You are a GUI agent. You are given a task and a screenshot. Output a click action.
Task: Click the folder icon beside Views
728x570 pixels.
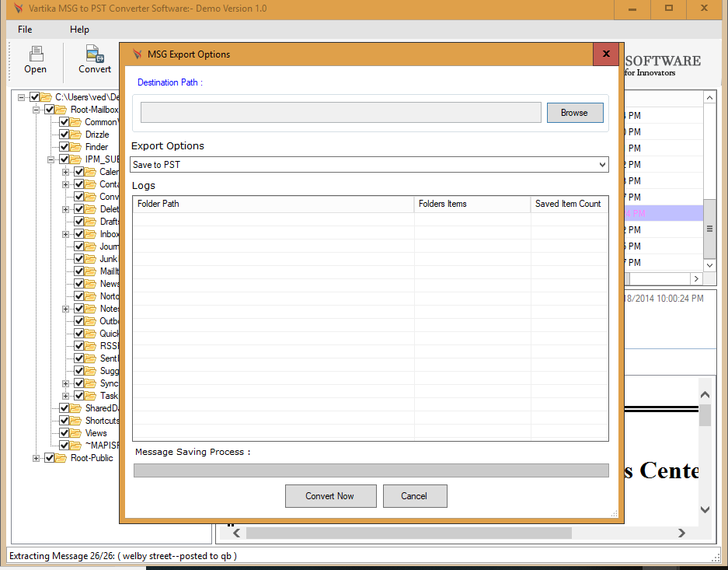pyautogui.click(x=75, y=433)
